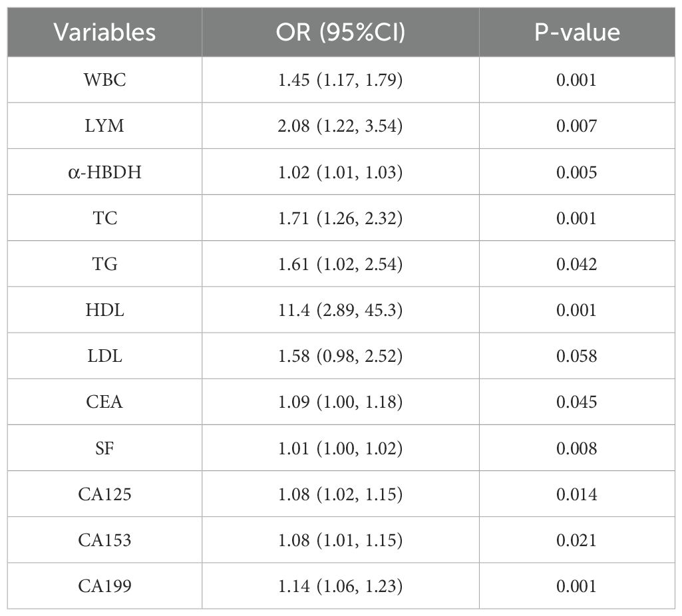Select the TC variable cell
The height and width of the screenshot is (616, 682).
(105, 218)
